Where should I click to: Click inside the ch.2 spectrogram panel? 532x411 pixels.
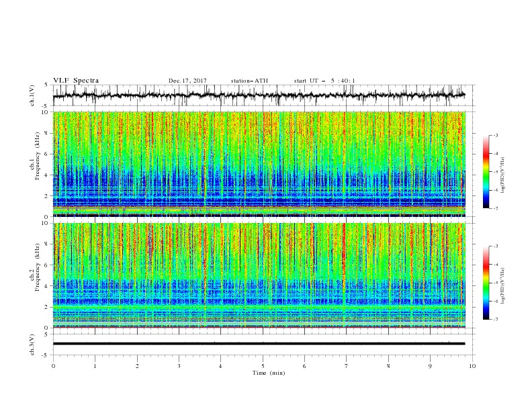point(259,275)
